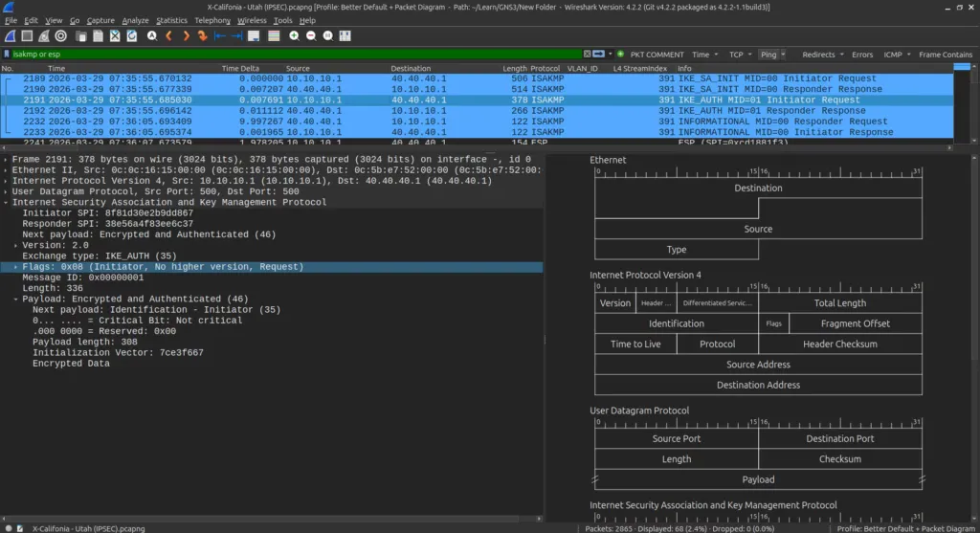Open the Analyze menu
The width and height of the screenshot is (980, 533).
click(x=135, y=21)
